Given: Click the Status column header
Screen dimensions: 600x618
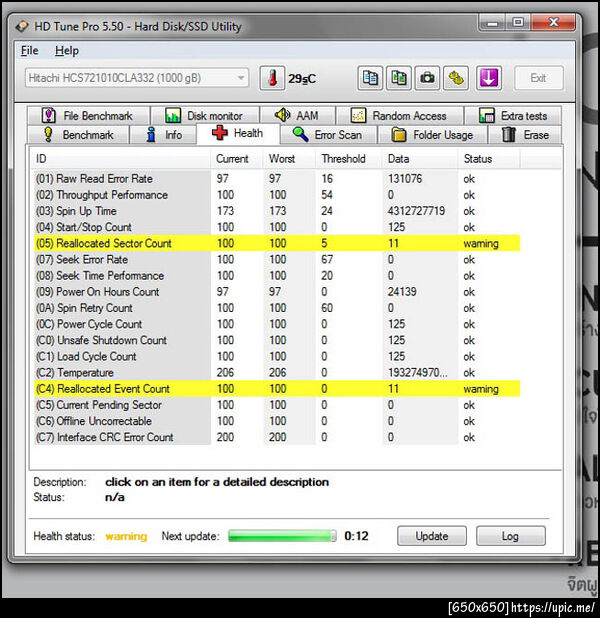Looking at the screenshot, I should [489, 159].
